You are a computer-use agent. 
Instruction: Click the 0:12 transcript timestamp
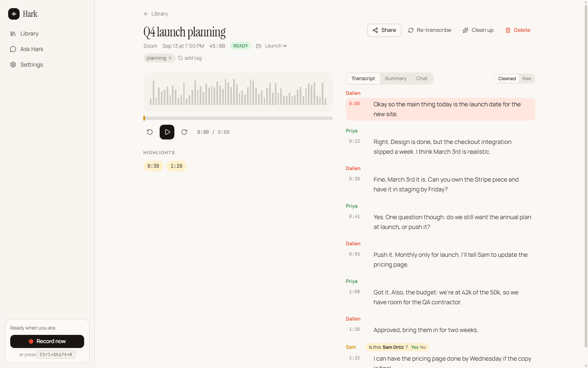pos(354,141)
